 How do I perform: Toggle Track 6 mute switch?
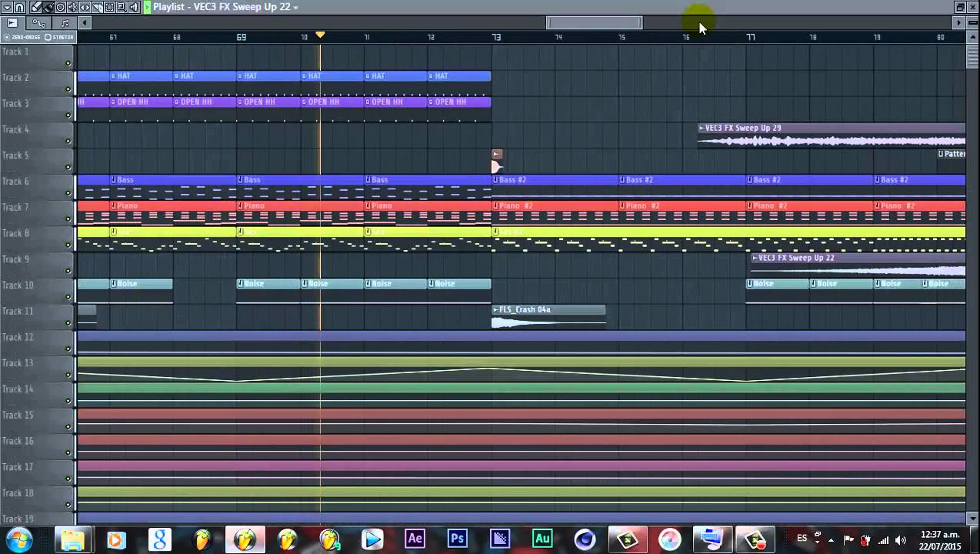coord(68,193)
